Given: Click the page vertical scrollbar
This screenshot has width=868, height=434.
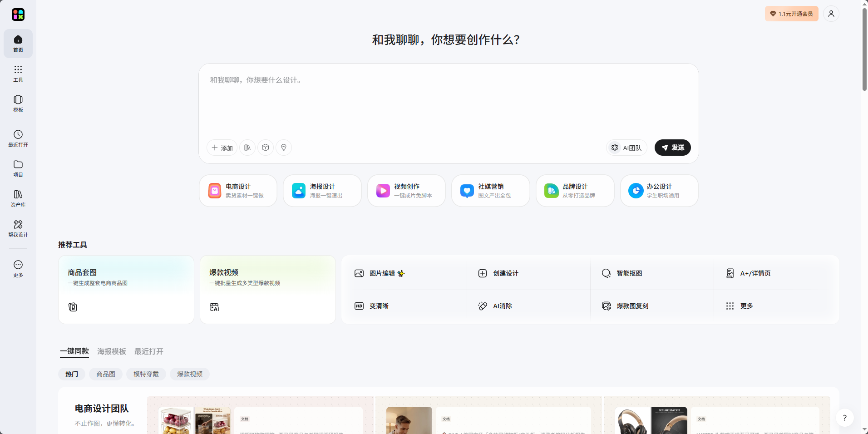Looking at the screenshot, I should pos(864,49).
